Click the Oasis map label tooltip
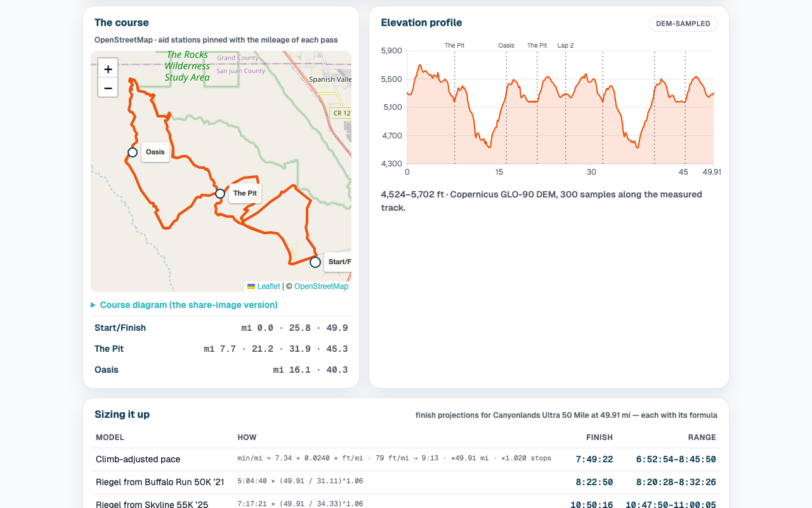Screen dimensions: 812x508 click(x=155, y=152)
